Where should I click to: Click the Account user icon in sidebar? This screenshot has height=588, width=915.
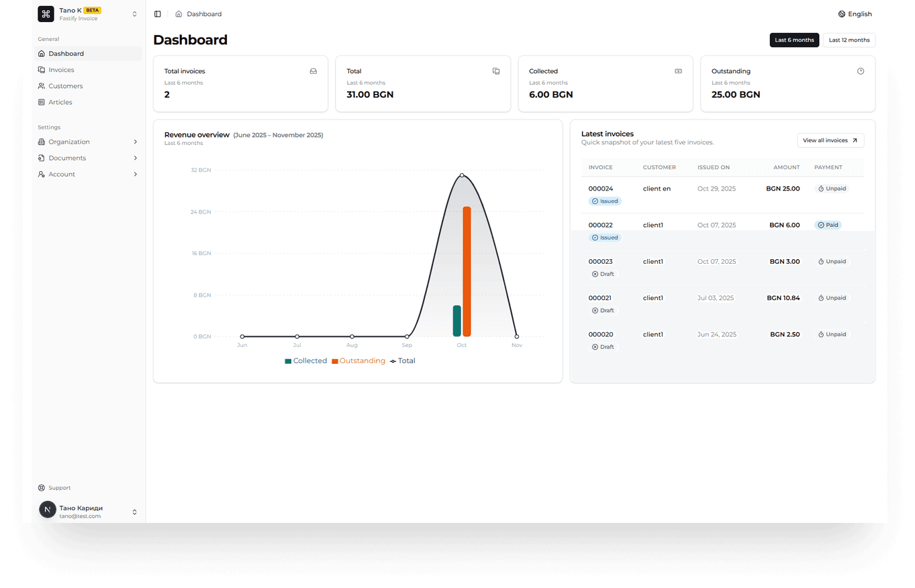pos(42,175)
